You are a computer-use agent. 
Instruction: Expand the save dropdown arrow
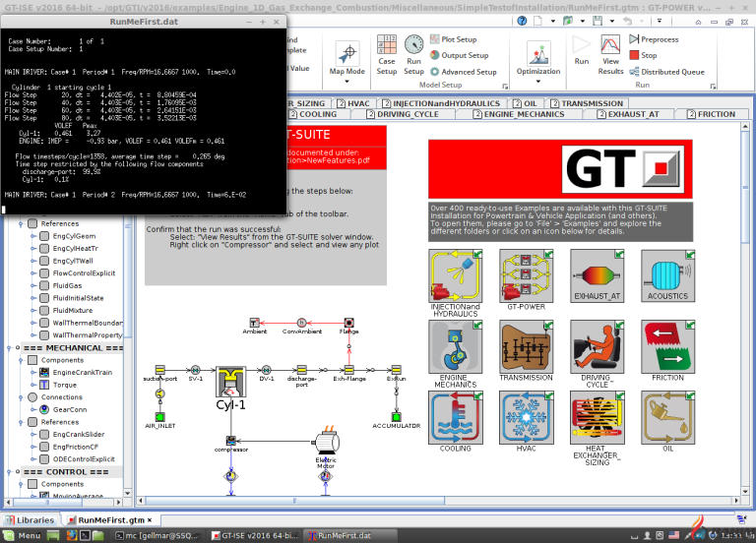pos(612,22)
